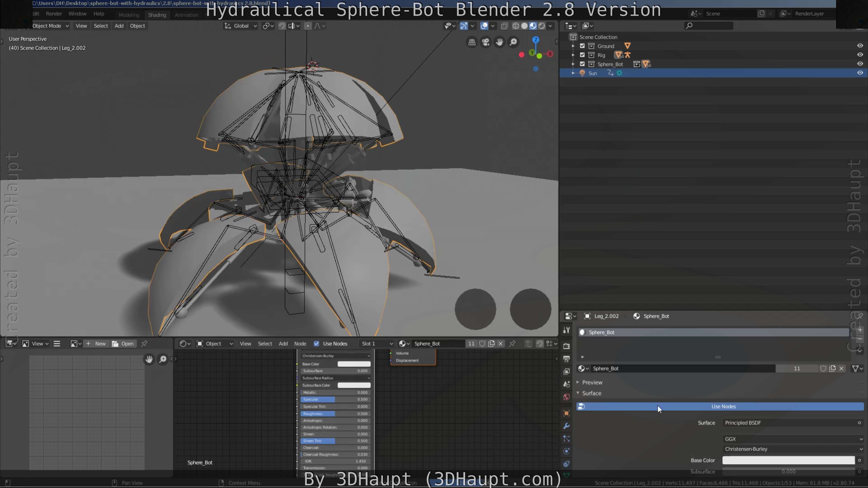Toggle proportional editing in viewport header
868x488 pixels.
click(308, 26)
